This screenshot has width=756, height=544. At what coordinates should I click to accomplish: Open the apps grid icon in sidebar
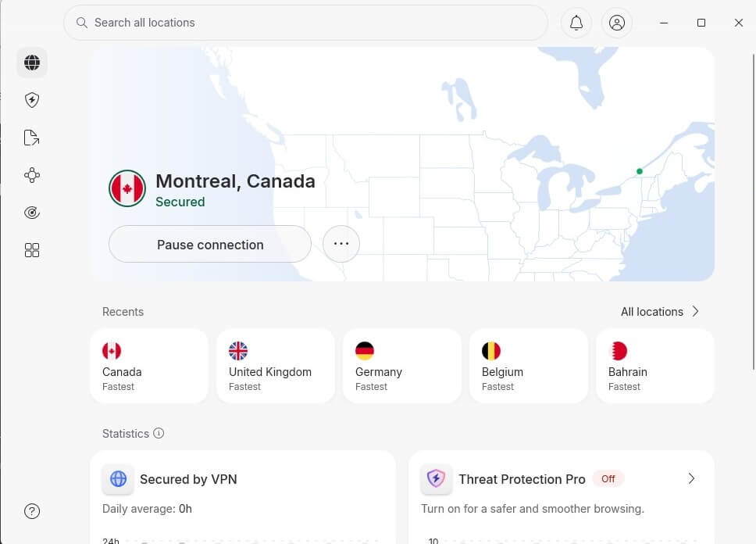point(31,249)
